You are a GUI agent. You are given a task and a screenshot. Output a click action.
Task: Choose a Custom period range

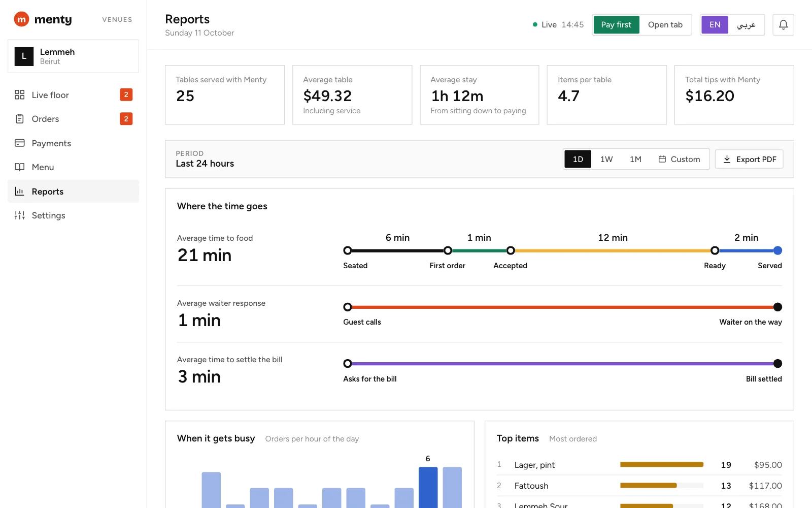tap(679, 159)
